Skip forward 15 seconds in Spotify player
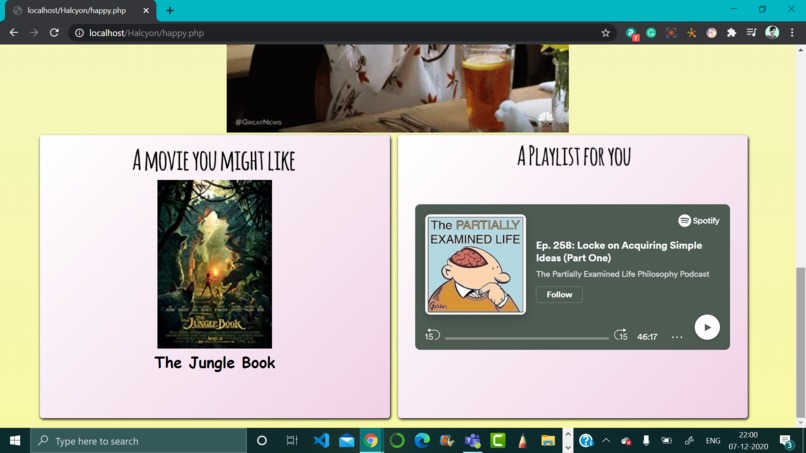The height and width of the screenshot is (453, 806). (x=620, y=335)
